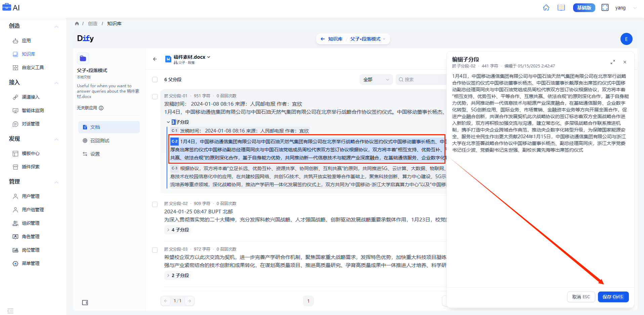The image size is (644, 315).
Task: Go to previous page arrow
Action: point(166,301)
